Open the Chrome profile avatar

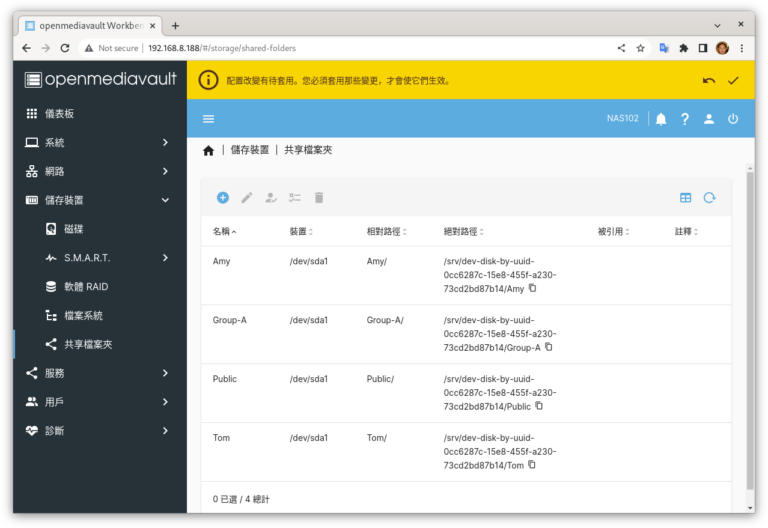pyautogui.click(x=722, y=48)
